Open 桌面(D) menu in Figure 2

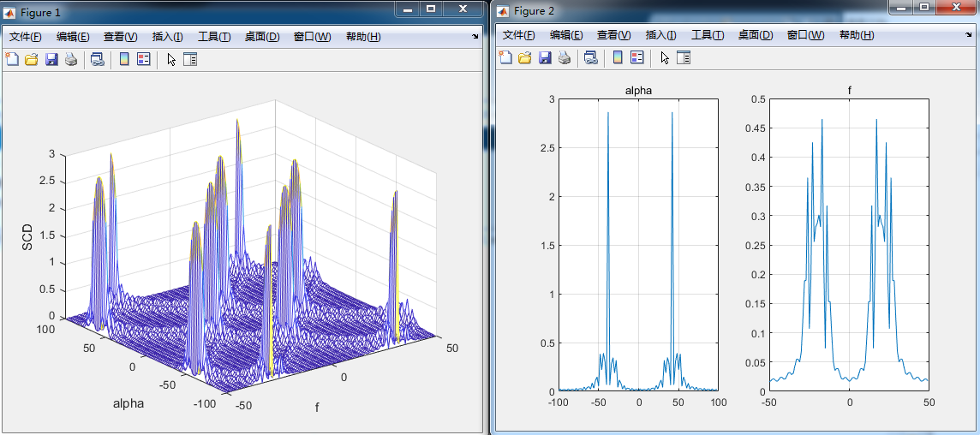[756, 35]
